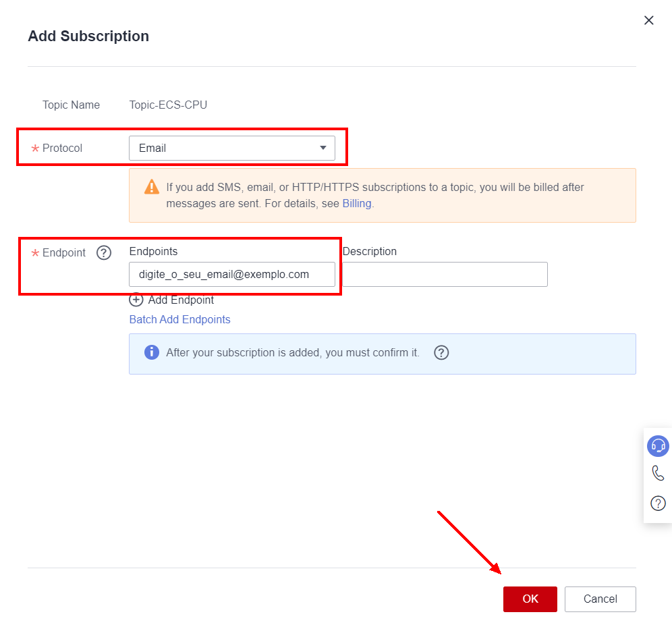The width and height of the screenshot is (672, 629).
Task: Open the floating sidebar help icon
Action: click(657, 503)
